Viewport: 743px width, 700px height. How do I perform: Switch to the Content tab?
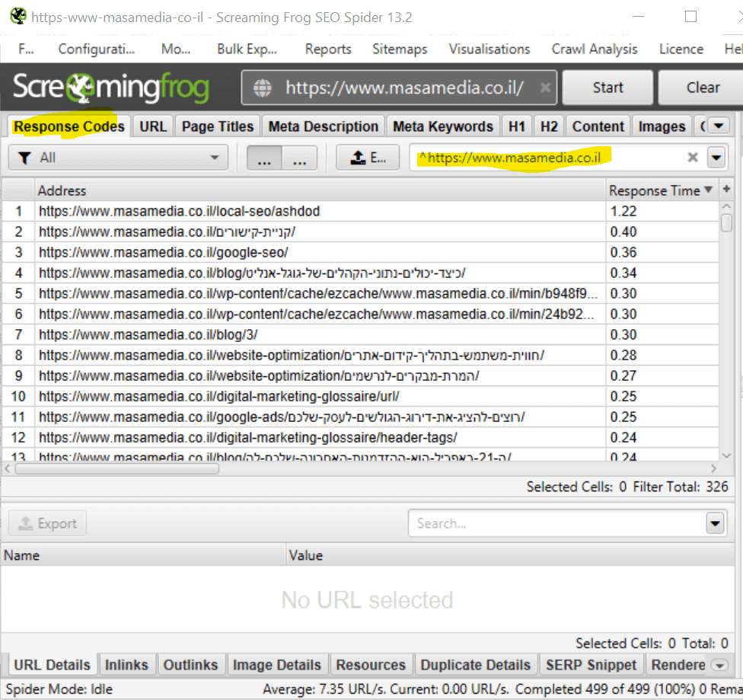[598, 126]
